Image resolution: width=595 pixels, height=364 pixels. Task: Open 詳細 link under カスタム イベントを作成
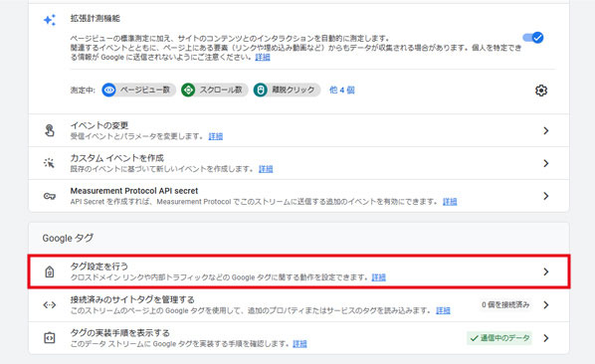click(266, 169)
